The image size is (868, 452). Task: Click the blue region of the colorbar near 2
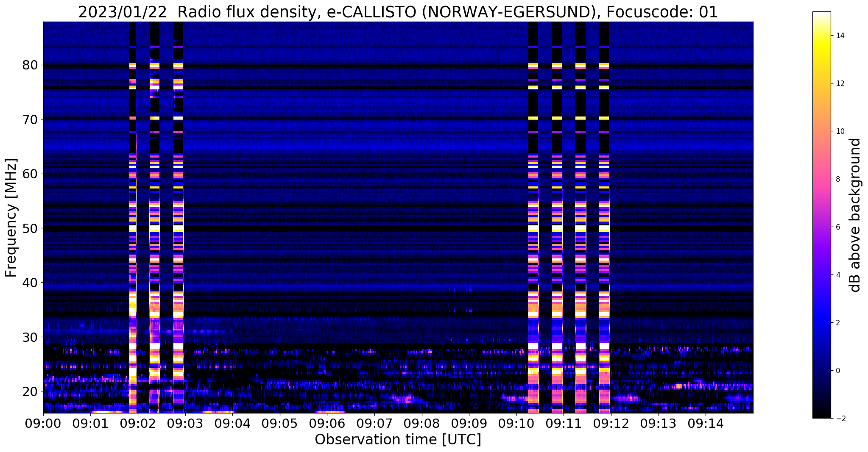pos(821,323)
